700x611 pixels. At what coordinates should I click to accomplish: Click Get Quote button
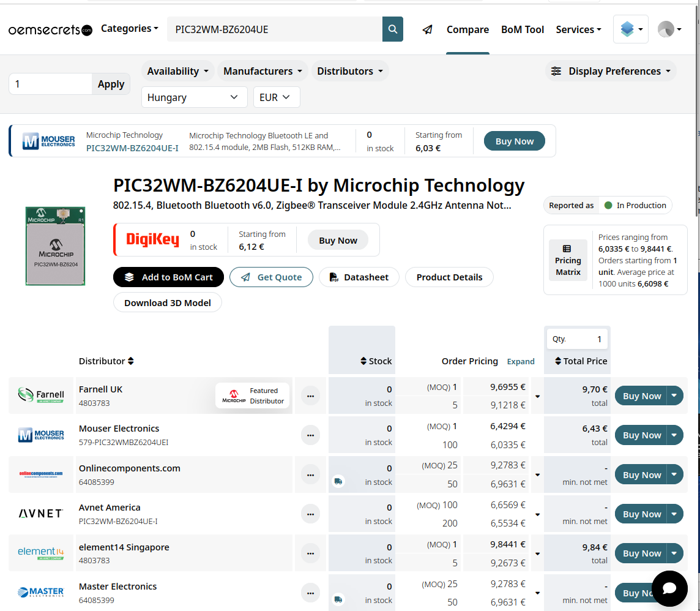[271, 277]
